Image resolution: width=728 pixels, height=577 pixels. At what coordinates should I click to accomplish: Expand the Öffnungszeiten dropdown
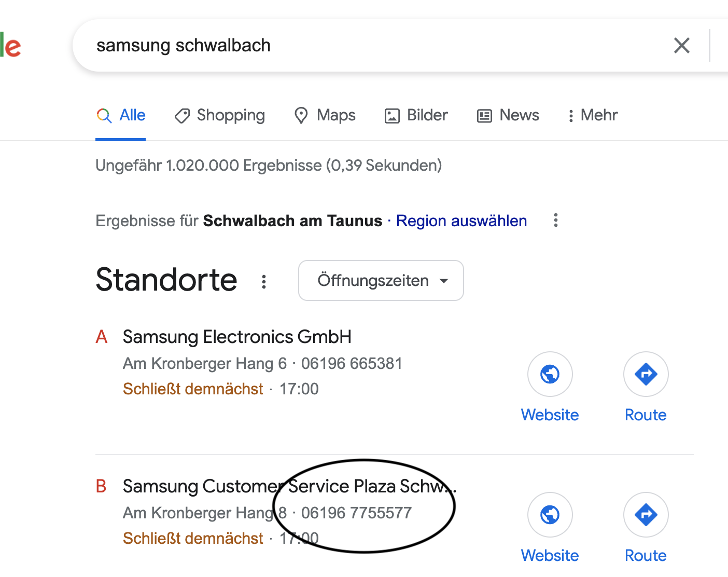pyautogui.click(x=381, y=281)
